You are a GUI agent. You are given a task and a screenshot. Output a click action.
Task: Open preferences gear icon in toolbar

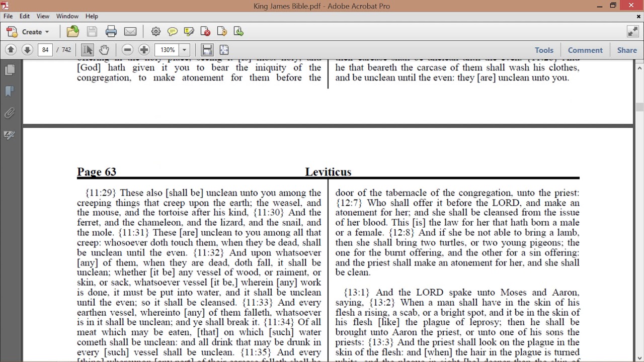(x=156, y=32)
